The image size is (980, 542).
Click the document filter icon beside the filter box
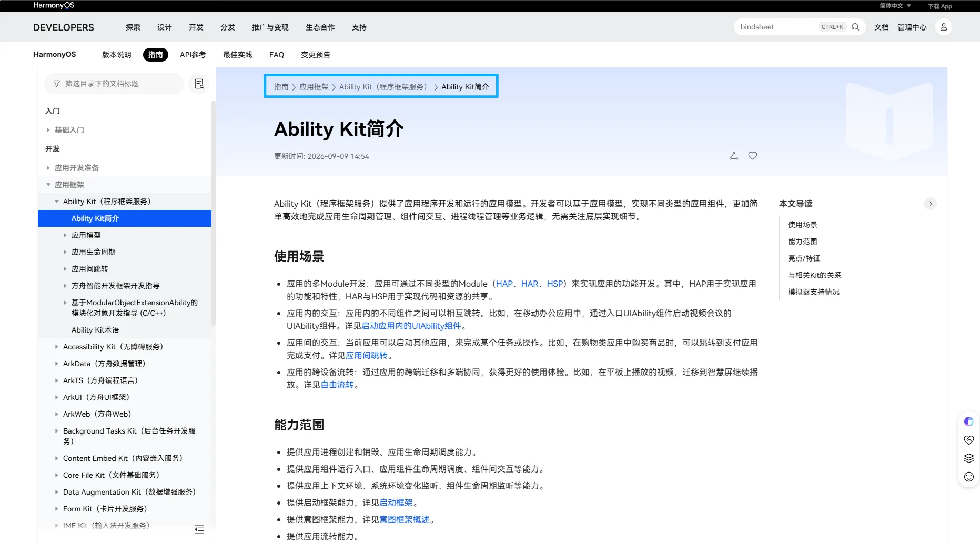tap(199, 84)
